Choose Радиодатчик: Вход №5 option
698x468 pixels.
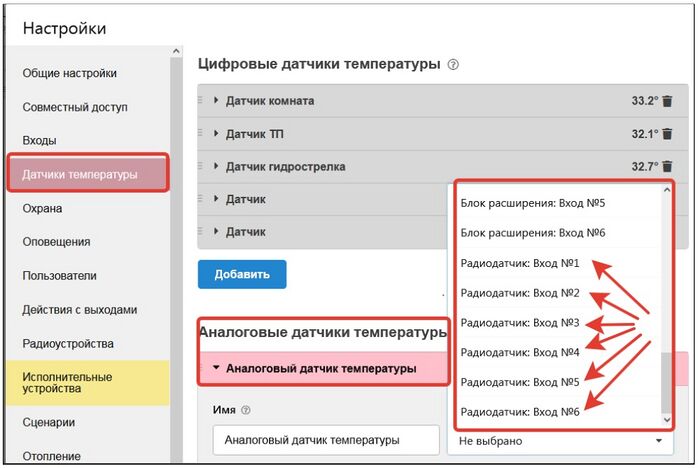point(519,382)
